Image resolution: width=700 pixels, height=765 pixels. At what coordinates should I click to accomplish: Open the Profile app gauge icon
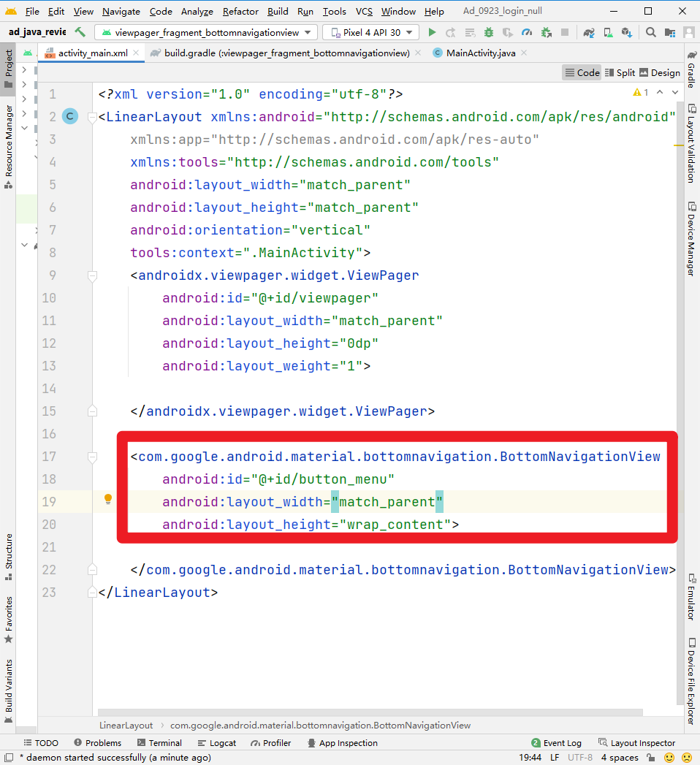(x=527, y=32)
